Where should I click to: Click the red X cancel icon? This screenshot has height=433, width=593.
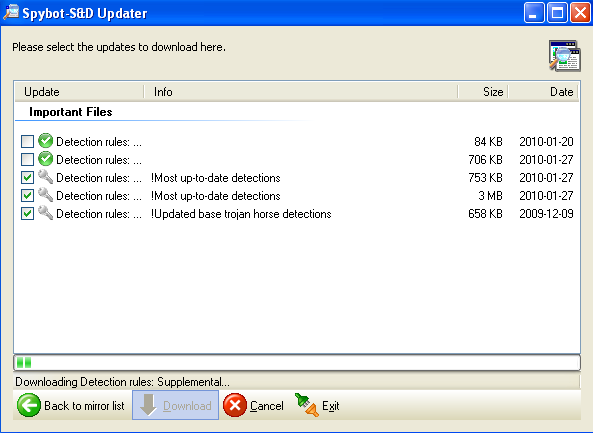[235, 405]
